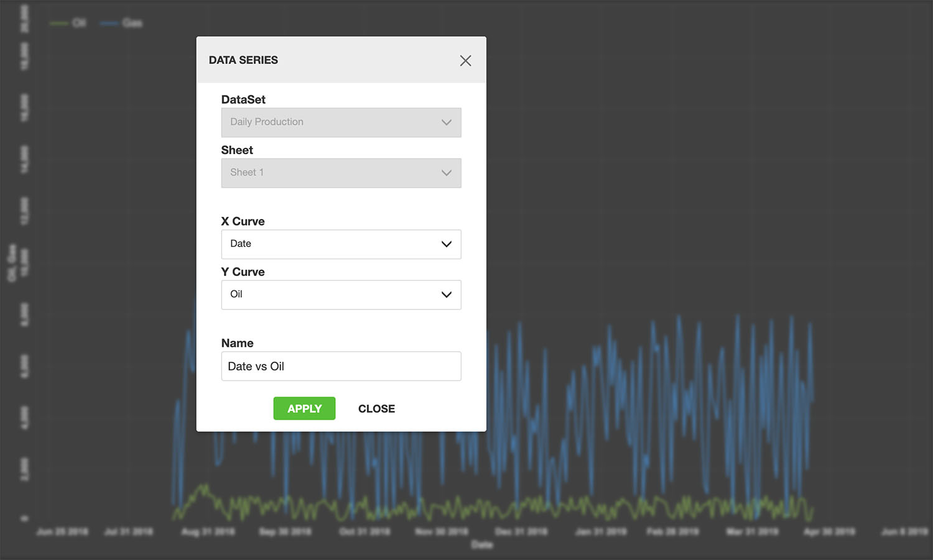Click the Name label above the text field
The width and height of the screenshot is (933, 560).
[237, 343]
